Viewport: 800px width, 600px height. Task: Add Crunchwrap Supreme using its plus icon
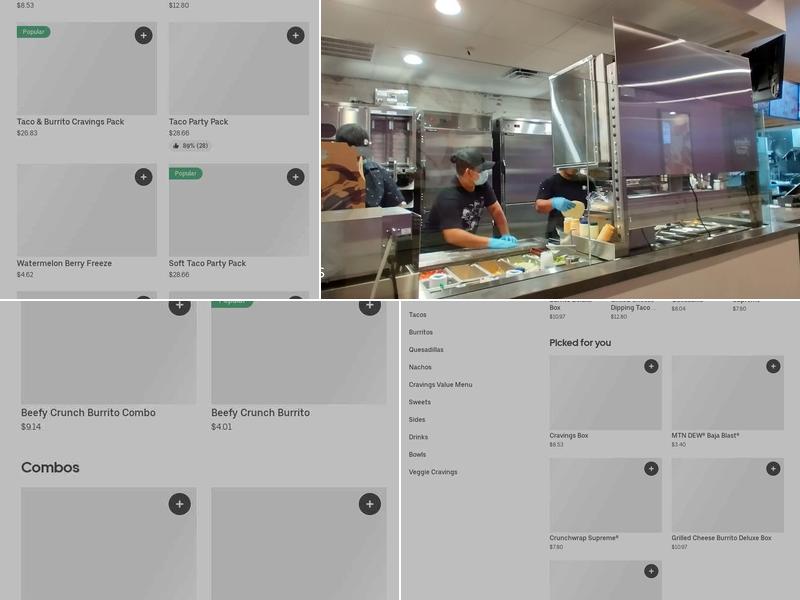[651, 468]
